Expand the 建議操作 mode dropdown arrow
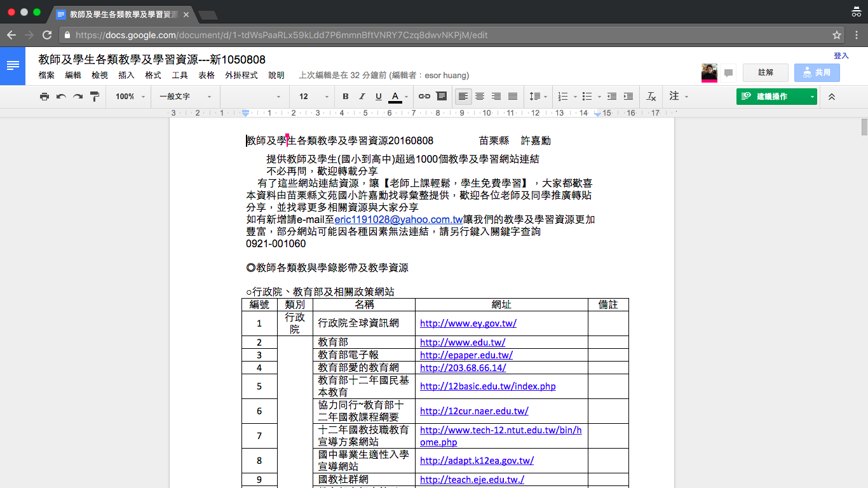 pos(811,97)
